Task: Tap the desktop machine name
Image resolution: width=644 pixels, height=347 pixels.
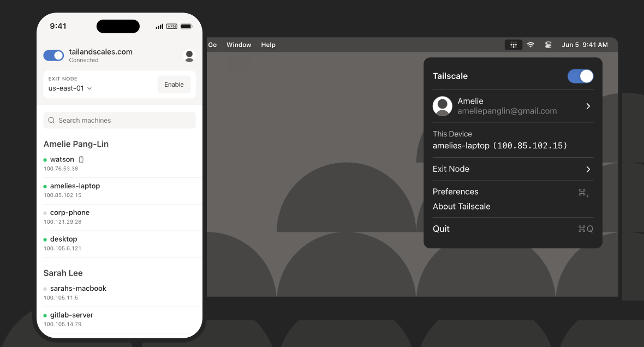Action: 64,239
